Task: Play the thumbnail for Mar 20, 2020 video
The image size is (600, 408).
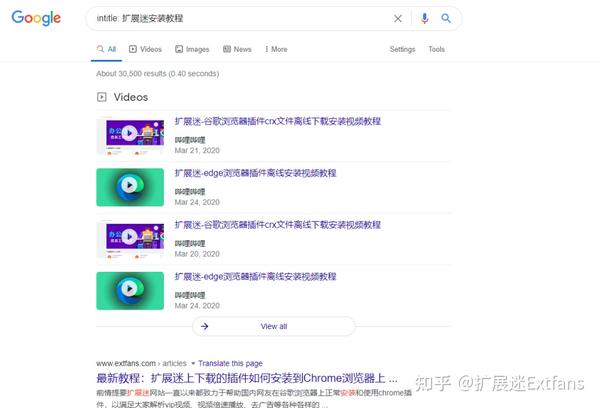Action: (x=130, y=239)
